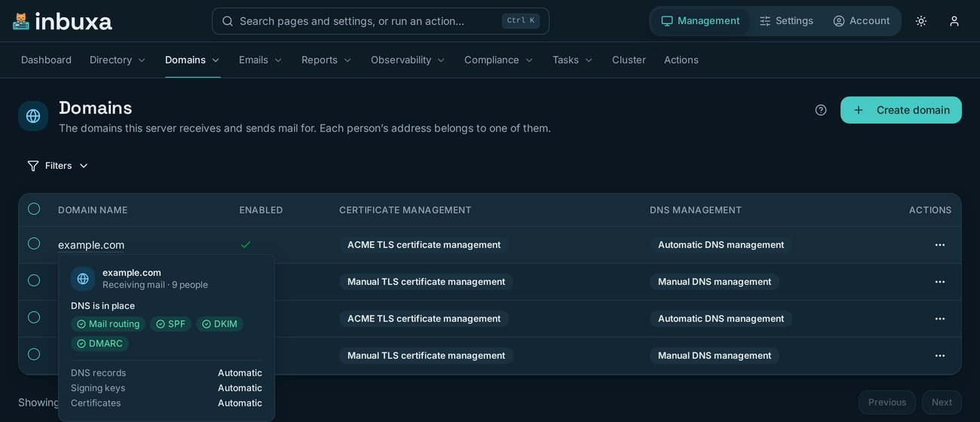Expand the Emails menu
This screenshot has width=980, height=422.
click(261, 60)
